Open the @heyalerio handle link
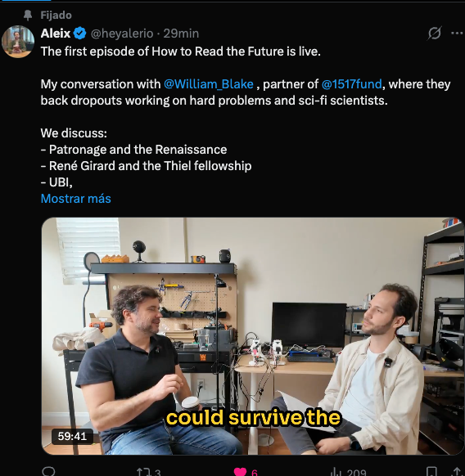The image size is (465, 476). coord(122,34)
